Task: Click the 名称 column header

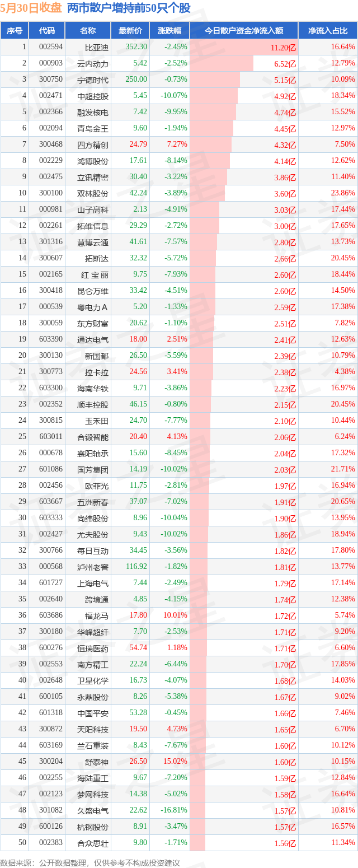Action: 88,31
